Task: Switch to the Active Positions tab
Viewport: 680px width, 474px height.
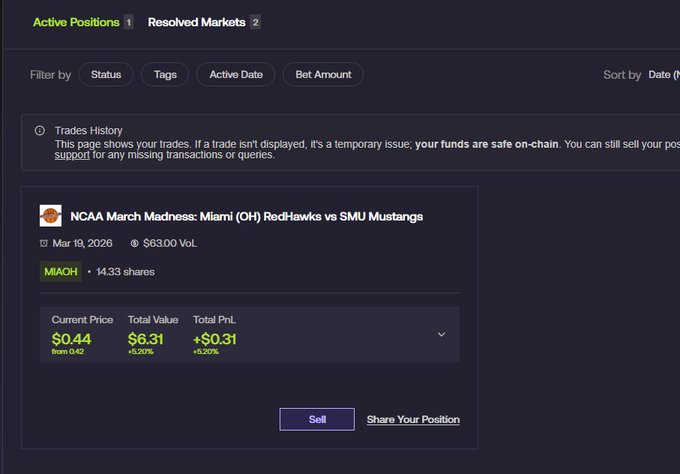Action: click(x=76, y=22)
